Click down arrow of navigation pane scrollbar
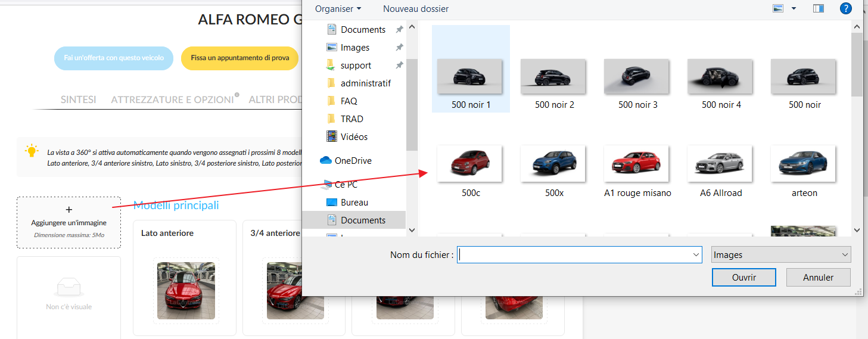 412,229
